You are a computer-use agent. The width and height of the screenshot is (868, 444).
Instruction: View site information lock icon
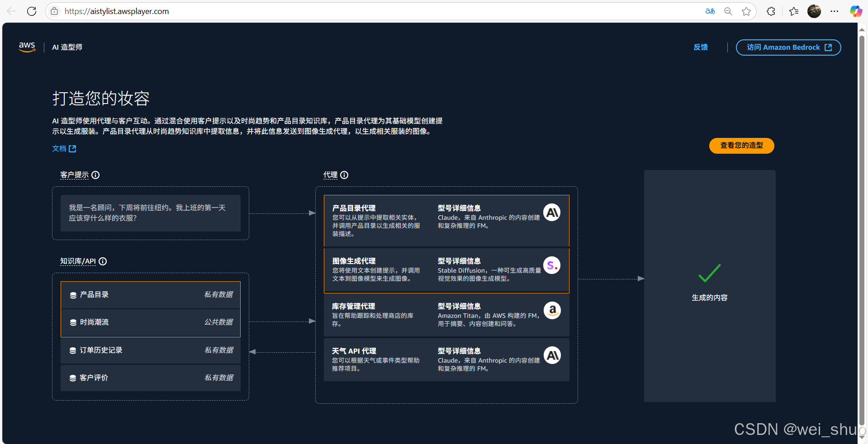[54, 11]
